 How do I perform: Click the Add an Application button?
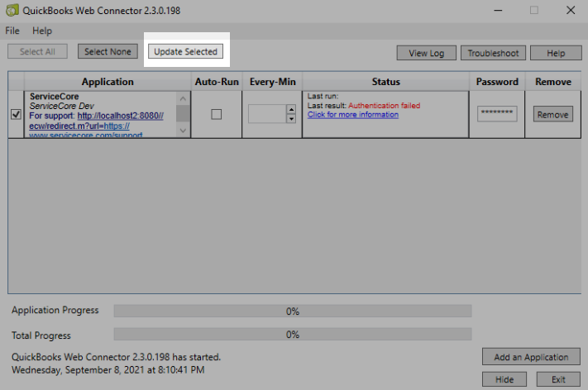[x=531, y=357]
